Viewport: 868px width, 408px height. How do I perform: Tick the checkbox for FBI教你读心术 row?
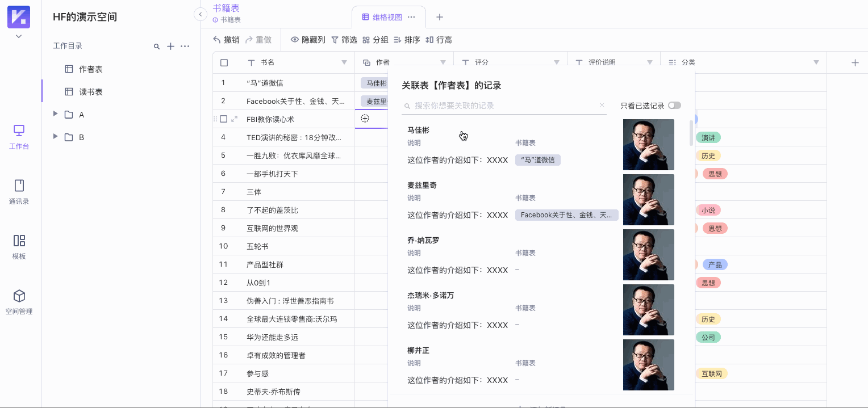[x=224, y=119]
